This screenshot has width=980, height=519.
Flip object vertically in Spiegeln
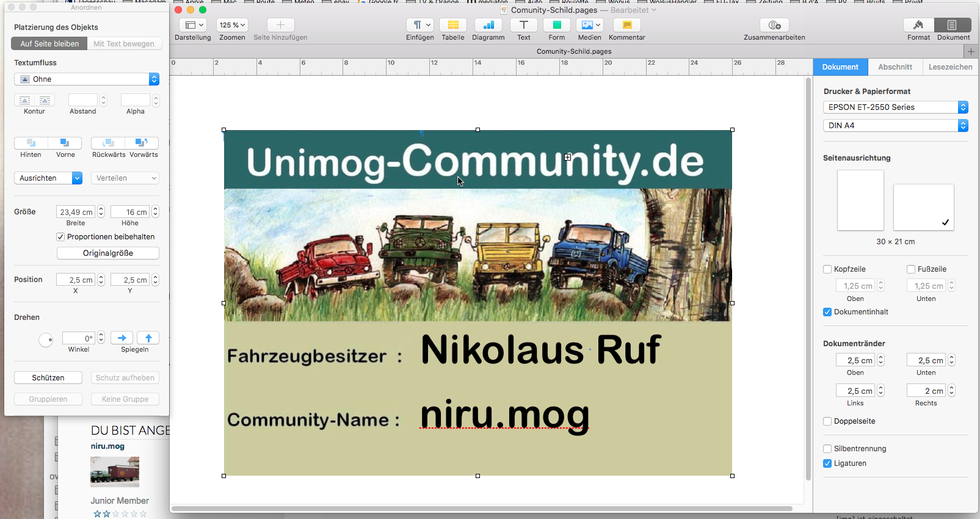[148, 338]
